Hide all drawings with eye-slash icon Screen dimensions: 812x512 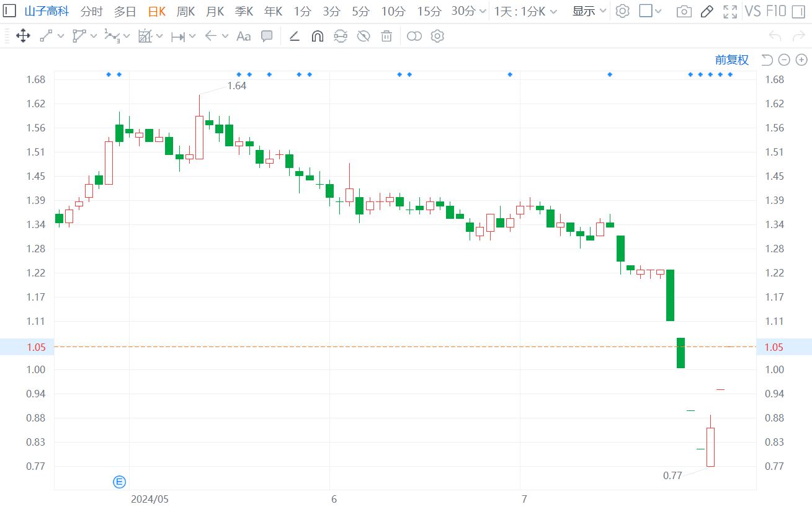(364, 36)
